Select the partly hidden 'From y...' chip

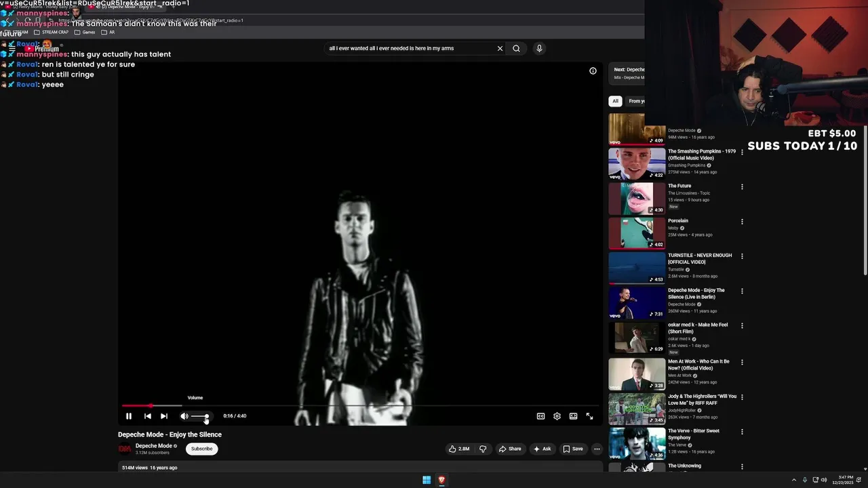635,101
